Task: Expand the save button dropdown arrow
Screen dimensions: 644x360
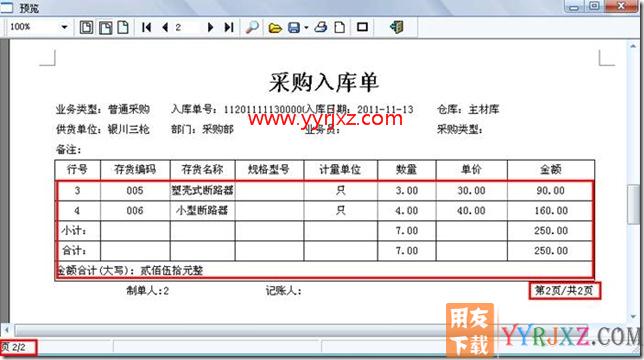Action: [306, 28]
